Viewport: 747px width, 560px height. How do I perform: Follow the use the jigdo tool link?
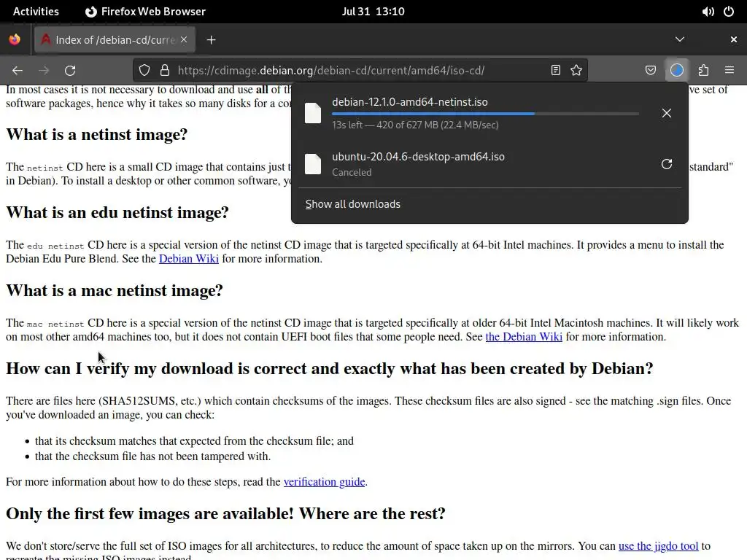(658, 546)
